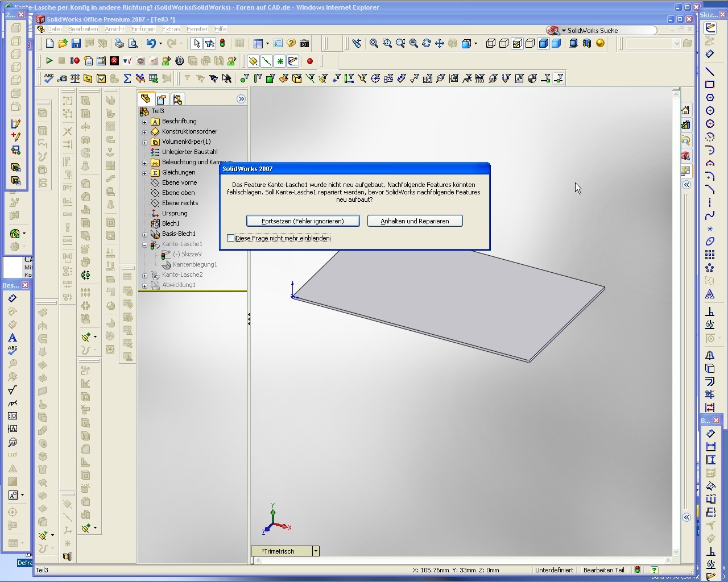Click the yellow question mark Help icon
Viewport: 728px width, 582px height.
(291, 43)
